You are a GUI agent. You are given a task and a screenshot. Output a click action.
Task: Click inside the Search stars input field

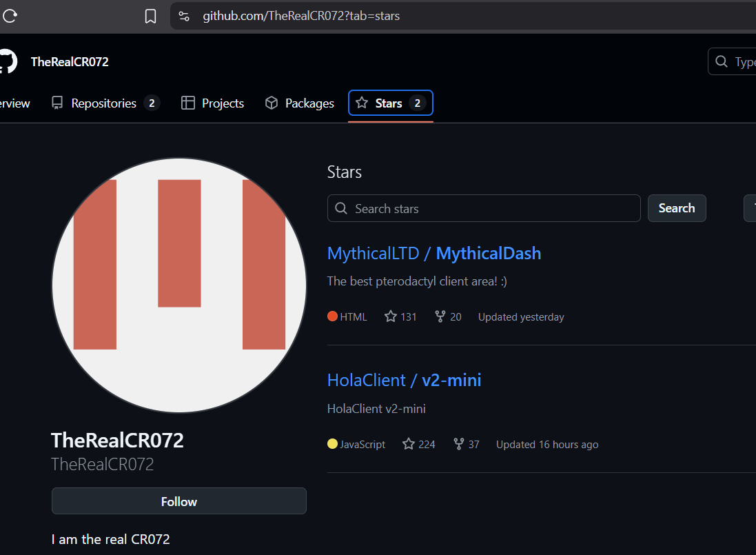(482, 208)
